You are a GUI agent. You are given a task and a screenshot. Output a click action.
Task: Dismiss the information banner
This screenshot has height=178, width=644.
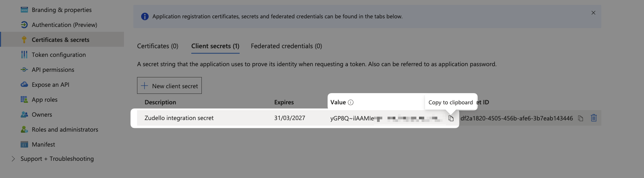[593, 13]
